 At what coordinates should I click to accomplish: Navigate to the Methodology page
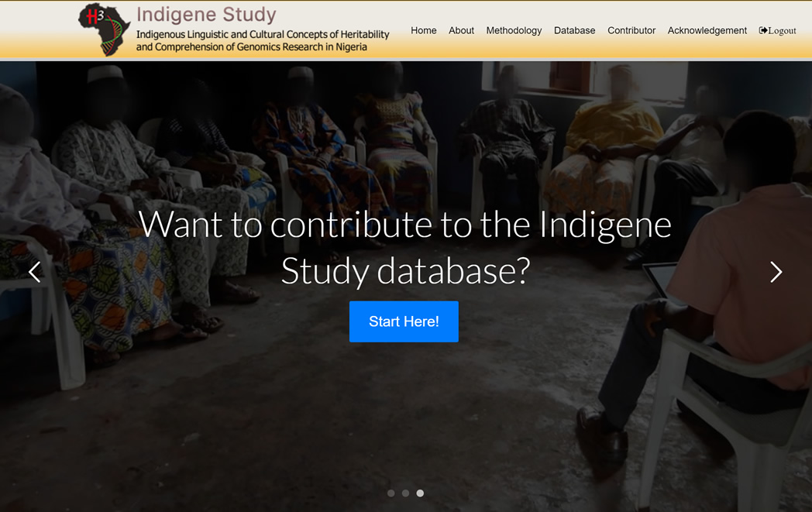click(514, 30)
